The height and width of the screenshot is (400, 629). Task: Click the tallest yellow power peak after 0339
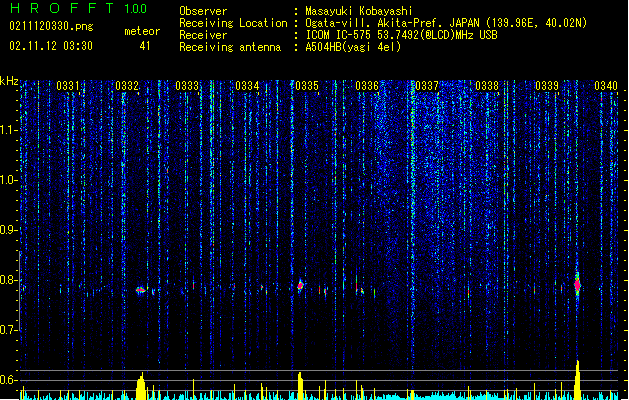(578, 380)
